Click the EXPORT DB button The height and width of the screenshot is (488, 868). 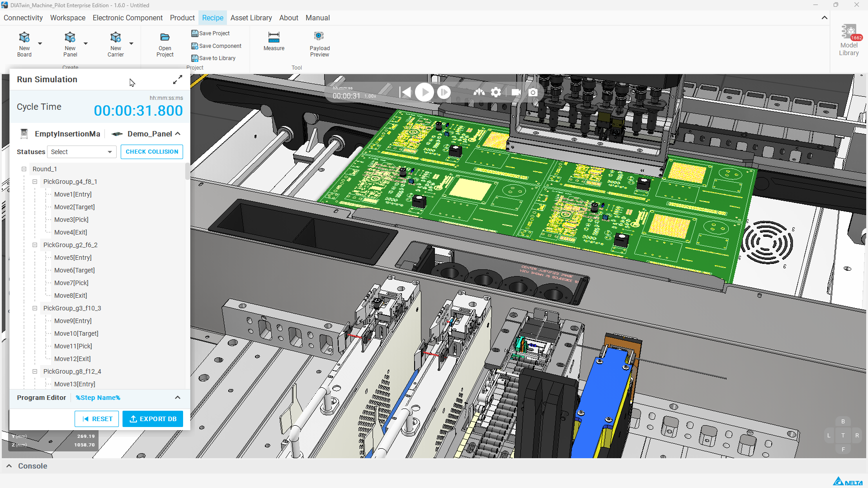tap(153, 419)
